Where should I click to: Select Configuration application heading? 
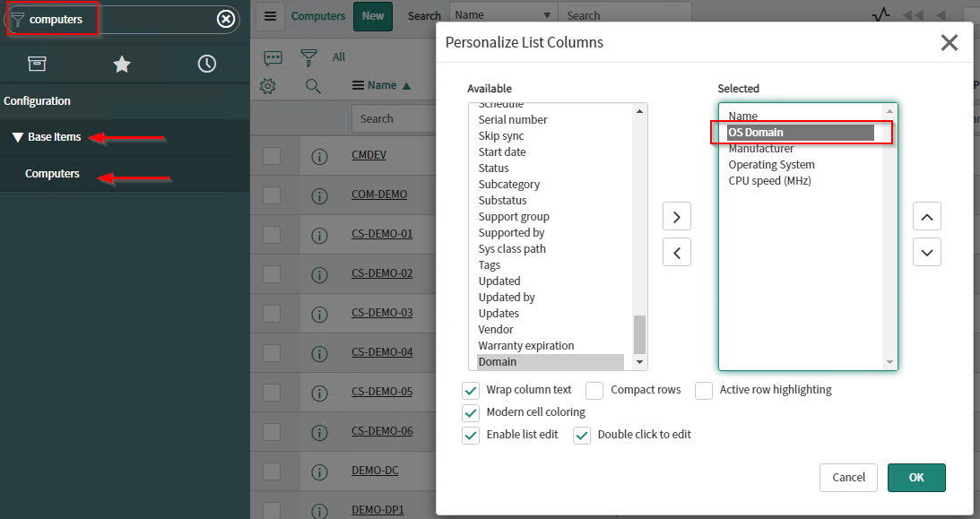[x=37, y=101]
